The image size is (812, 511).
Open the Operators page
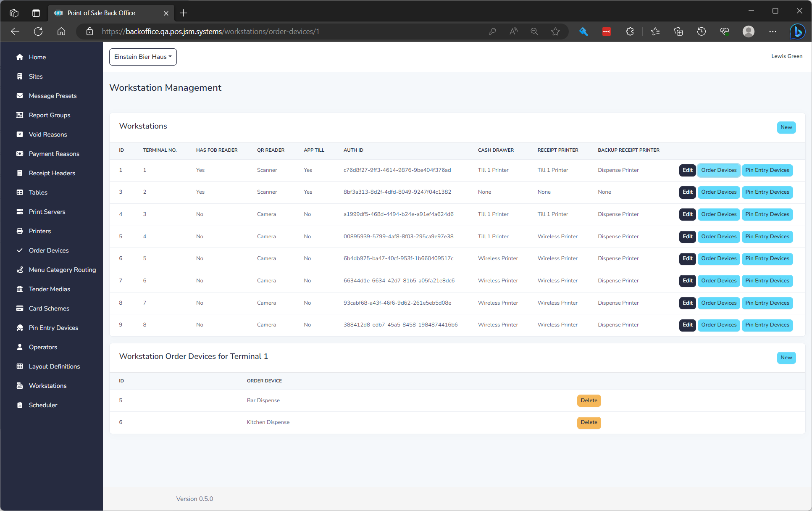coord(43,347)
